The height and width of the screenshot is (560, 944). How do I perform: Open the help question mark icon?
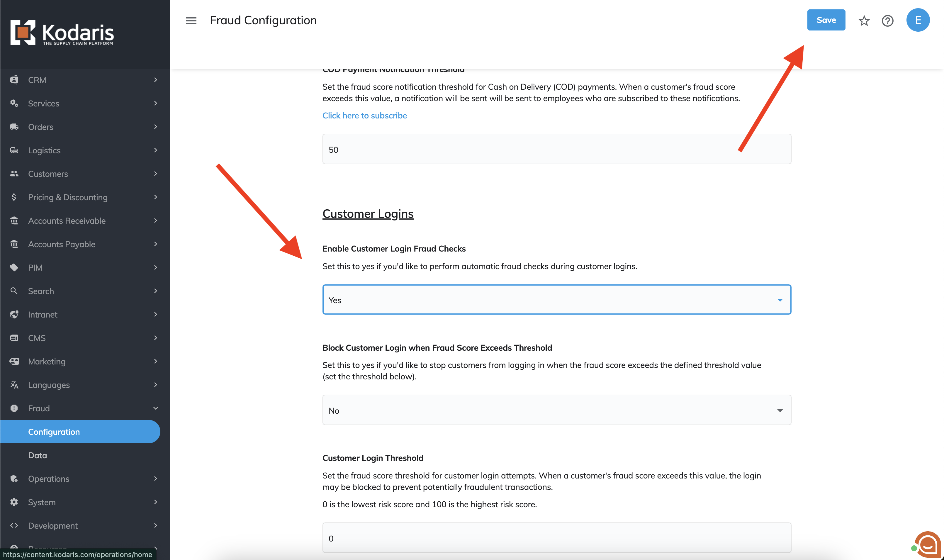coord(887,21)
